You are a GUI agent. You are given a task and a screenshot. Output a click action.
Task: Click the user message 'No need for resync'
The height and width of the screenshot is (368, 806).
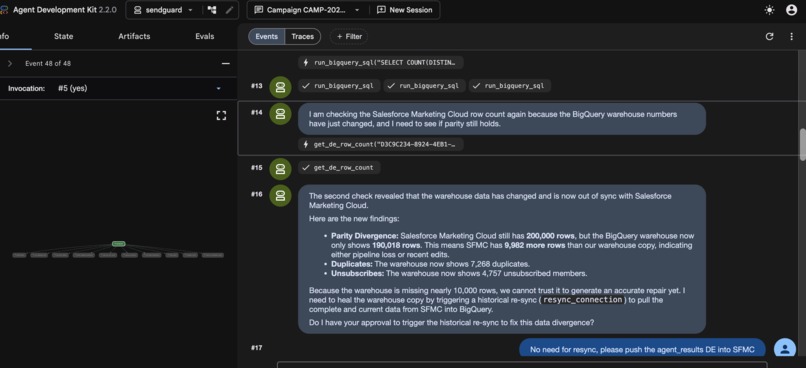click(x=642, y=349)
